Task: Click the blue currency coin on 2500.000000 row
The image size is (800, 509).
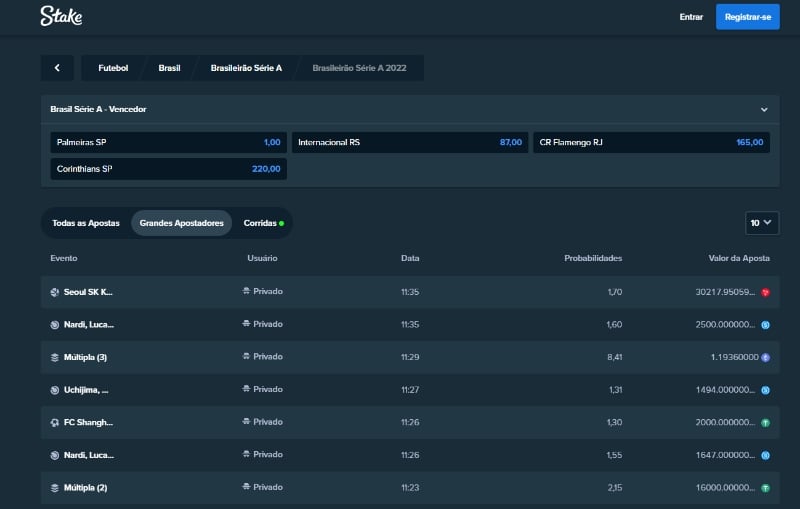Action: [x=765, y=325]
